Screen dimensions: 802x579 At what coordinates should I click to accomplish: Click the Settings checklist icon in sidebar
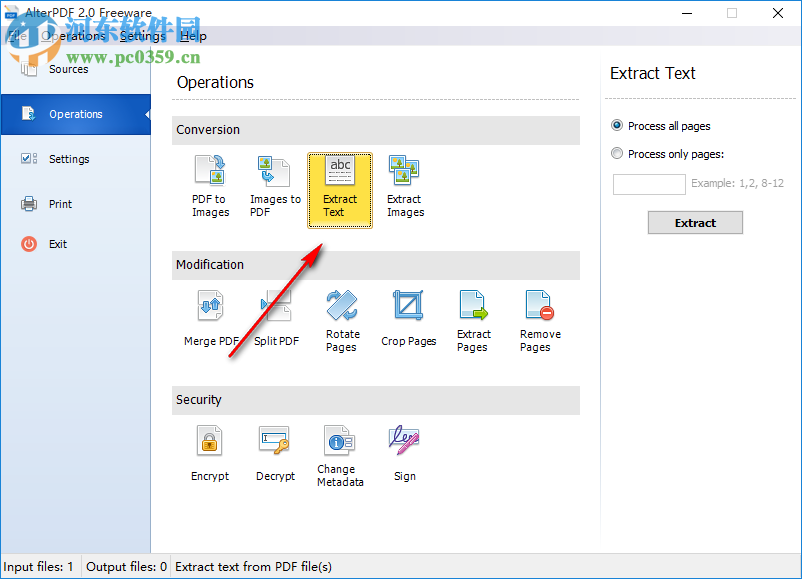[29, 159]
